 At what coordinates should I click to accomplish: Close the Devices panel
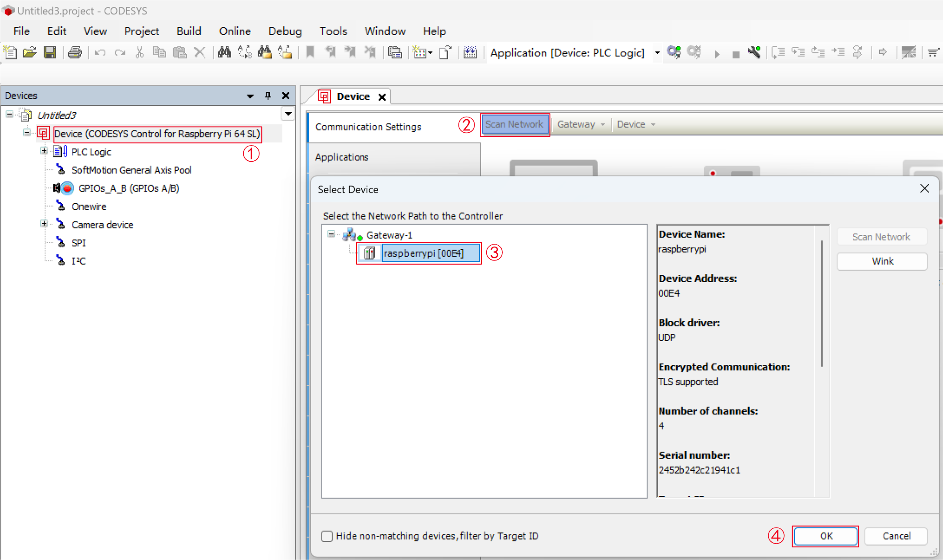[x=285, y=95]
